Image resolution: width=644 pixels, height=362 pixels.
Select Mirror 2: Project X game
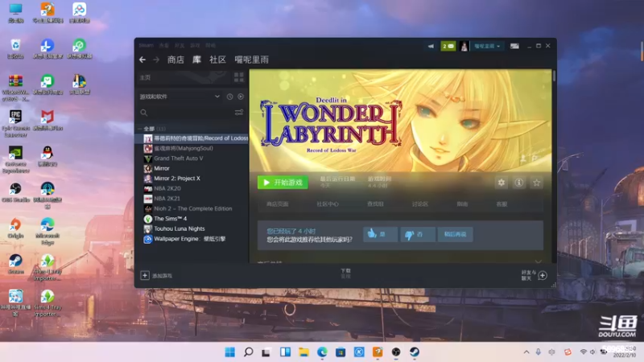[192, 179]
